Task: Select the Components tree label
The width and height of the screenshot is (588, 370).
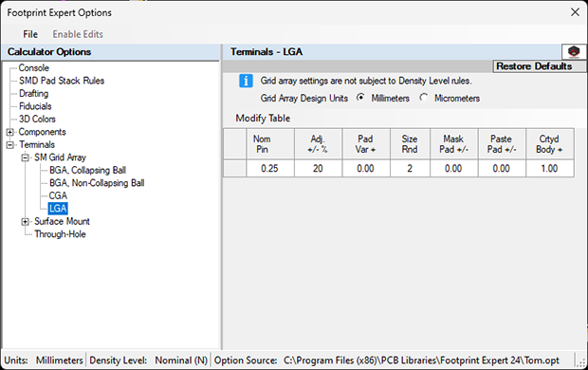Action: (x=42, y=132)
